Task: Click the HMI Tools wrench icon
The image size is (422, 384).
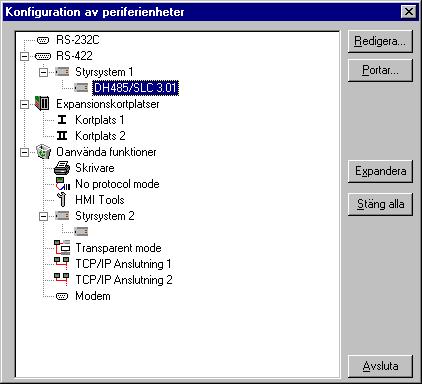Action: click(x=62, y=200)
